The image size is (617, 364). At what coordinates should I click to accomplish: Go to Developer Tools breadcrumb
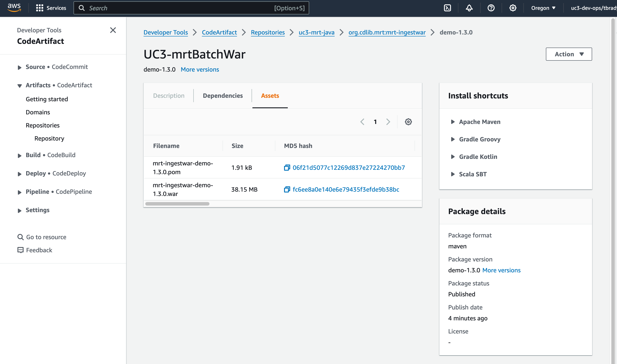pyautogui.click(x=166, y=32)
